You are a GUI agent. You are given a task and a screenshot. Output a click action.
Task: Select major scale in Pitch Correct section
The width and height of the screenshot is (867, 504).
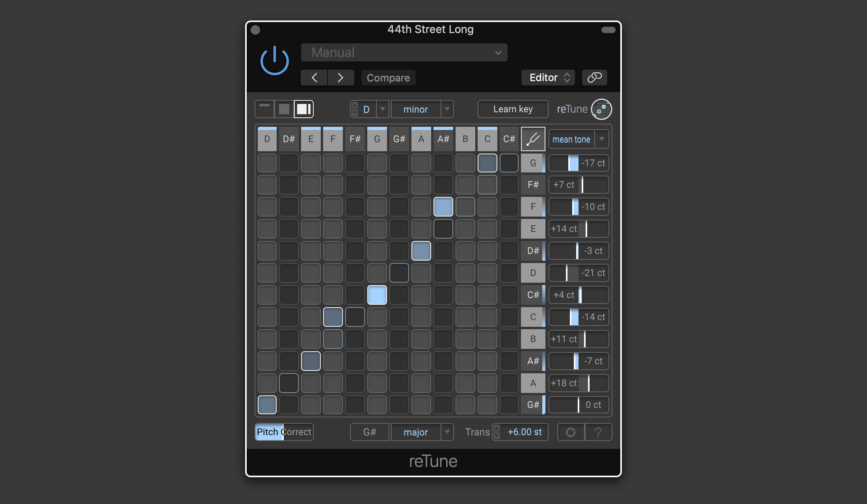point(417,432)
